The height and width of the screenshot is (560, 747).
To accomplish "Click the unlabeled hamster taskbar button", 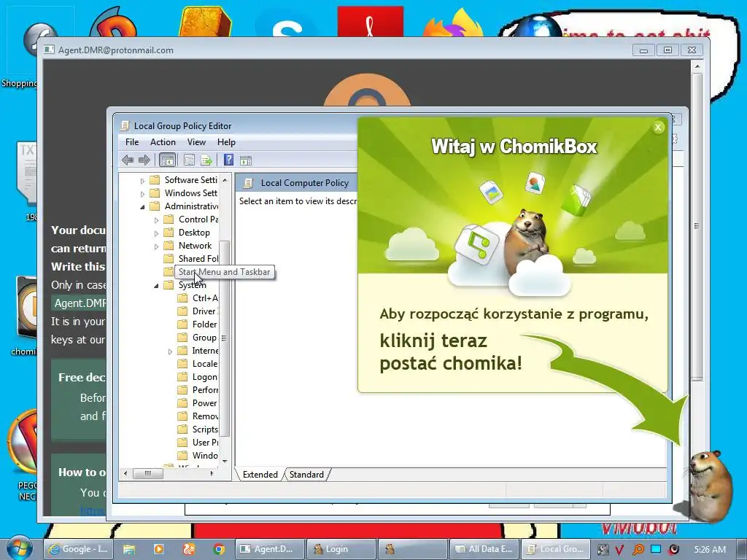I will click(413, 549).
